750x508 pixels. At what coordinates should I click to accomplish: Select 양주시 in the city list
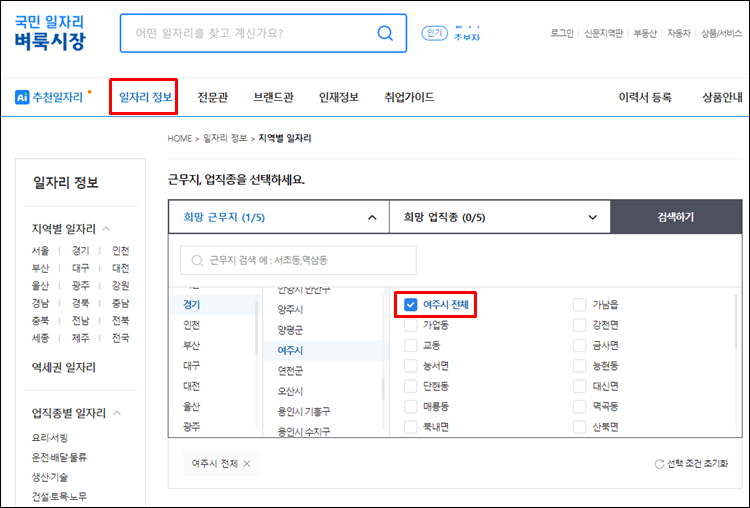click(x=290, y=310)
